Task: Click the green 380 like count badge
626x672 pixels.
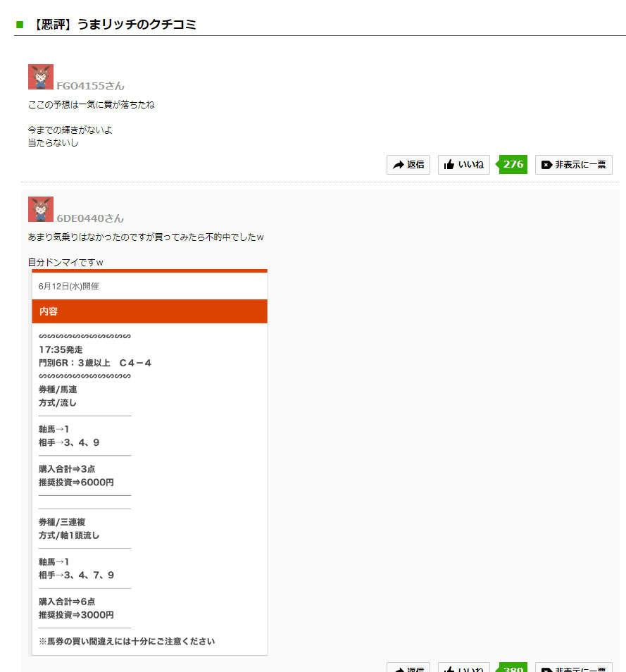Action: [513, 668]
